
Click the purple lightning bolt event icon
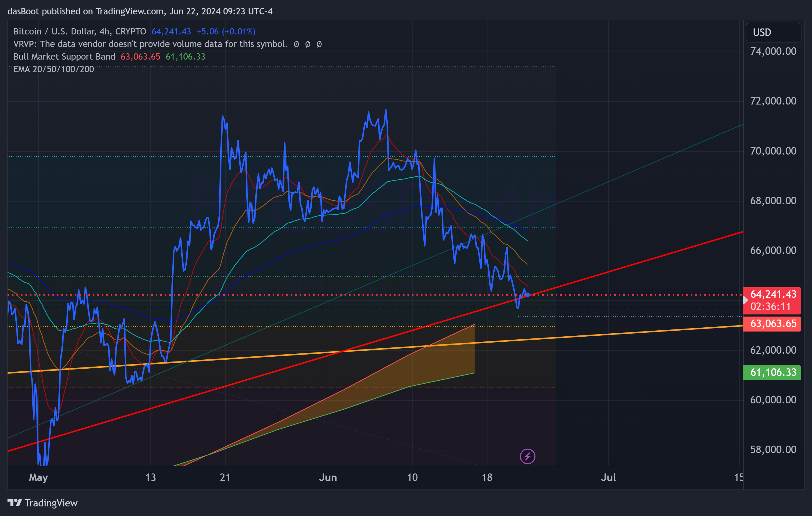(x=527, y=456)
